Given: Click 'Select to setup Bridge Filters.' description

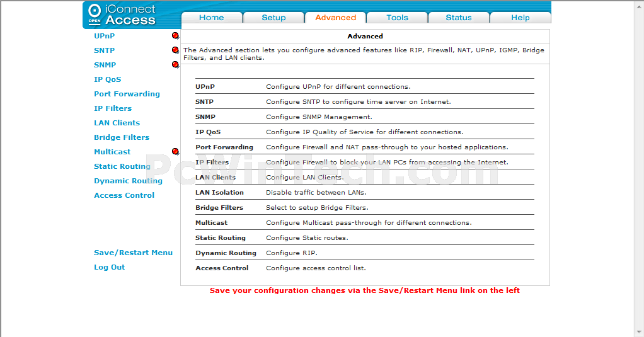Looking at the screenshot, I should 317,208.
